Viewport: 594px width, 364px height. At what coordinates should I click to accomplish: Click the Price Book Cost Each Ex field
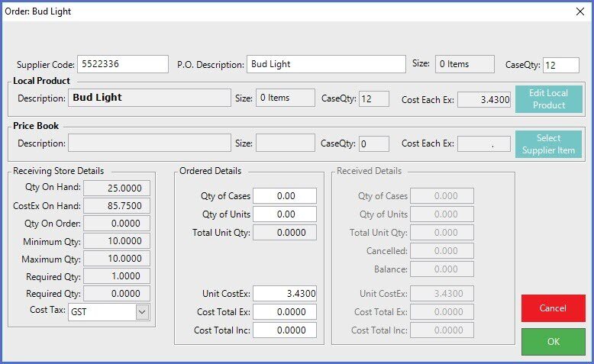pos(484,144)
